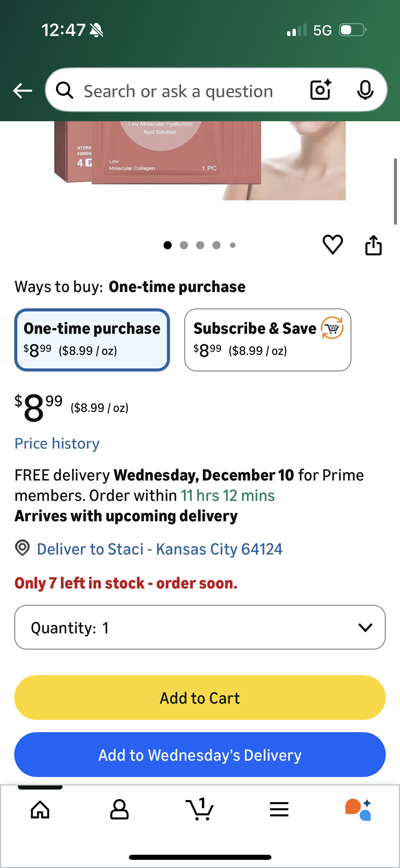This screenshot has width=400, height=868.
Task: Open camera visual search icon
Action: click(x=320, y=90)
